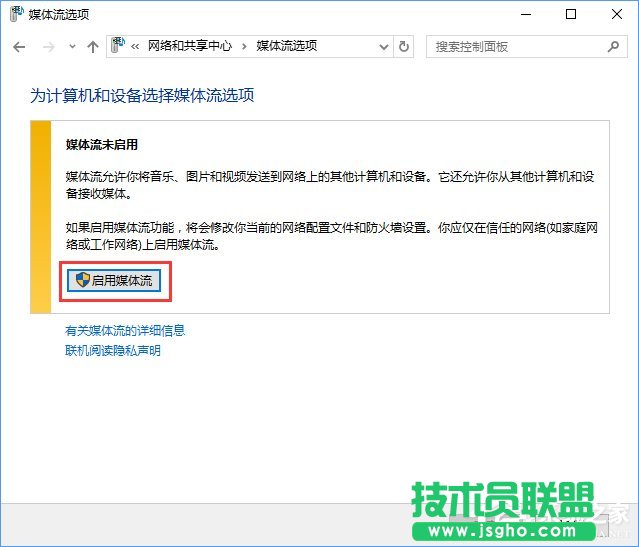Open 网络和共享中心 breadcrumb
The height and width of the screenshot is (547, 639).
189,46
